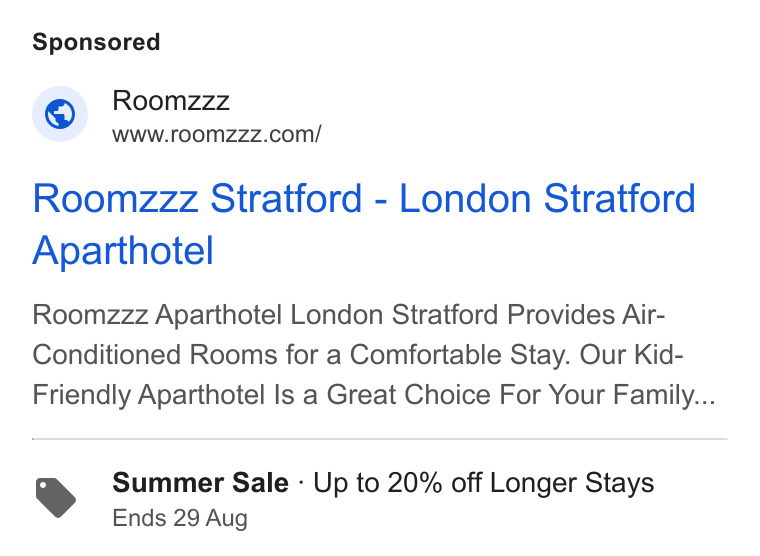760x556 pixels.
Task: Click "Our Kid-" at description line end
Action: (x=632, y=354)
